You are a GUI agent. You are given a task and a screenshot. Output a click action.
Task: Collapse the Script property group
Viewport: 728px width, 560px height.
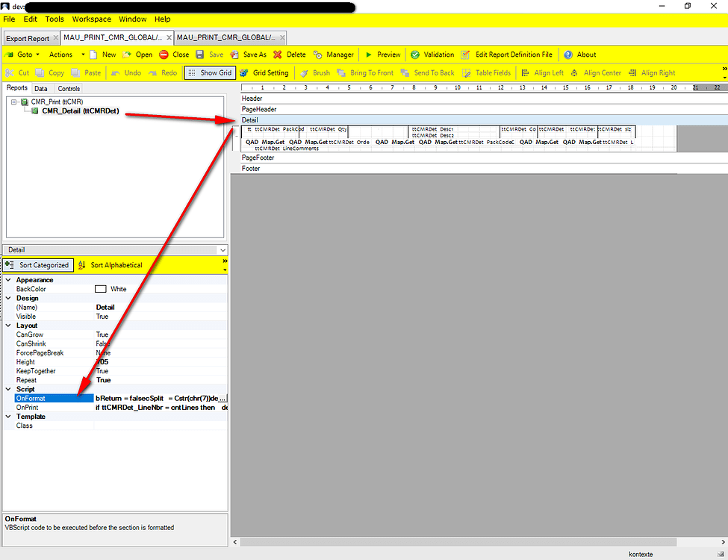8,389
